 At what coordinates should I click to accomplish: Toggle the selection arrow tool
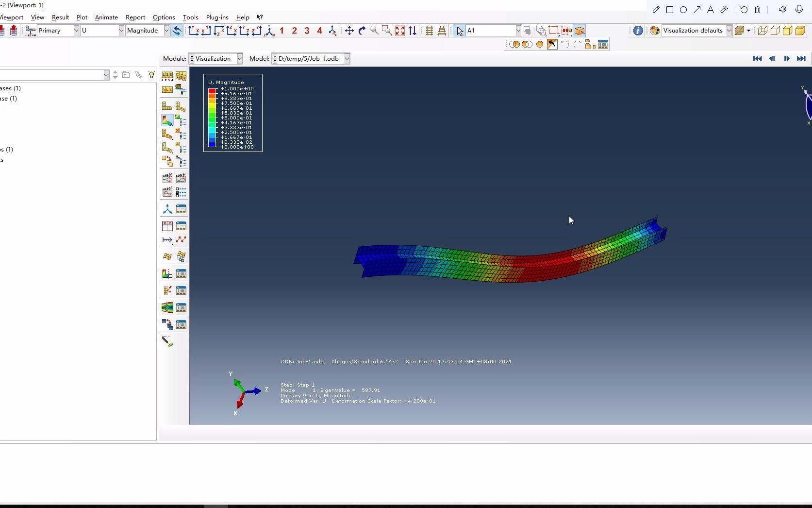point(460,31)
